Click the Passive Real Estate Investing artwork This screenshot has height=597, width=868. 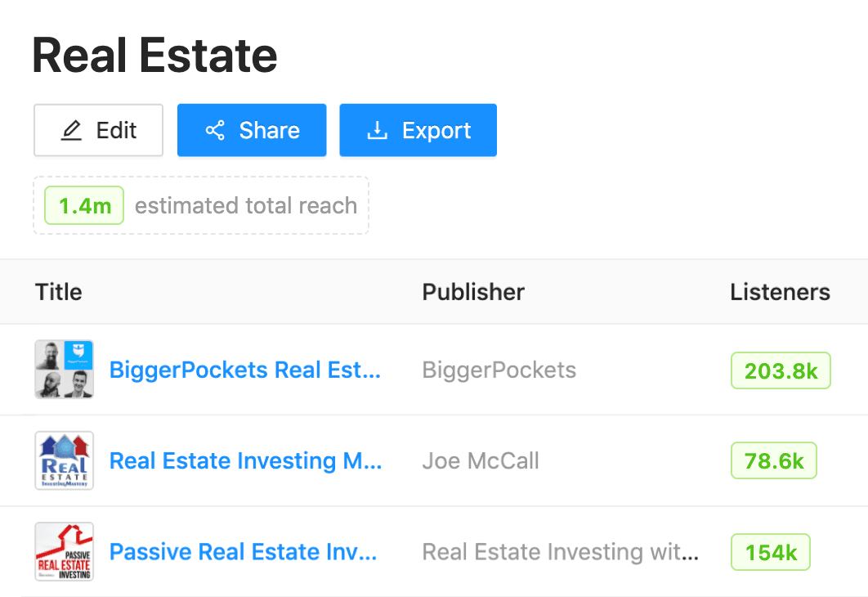(x=64, y=551)
